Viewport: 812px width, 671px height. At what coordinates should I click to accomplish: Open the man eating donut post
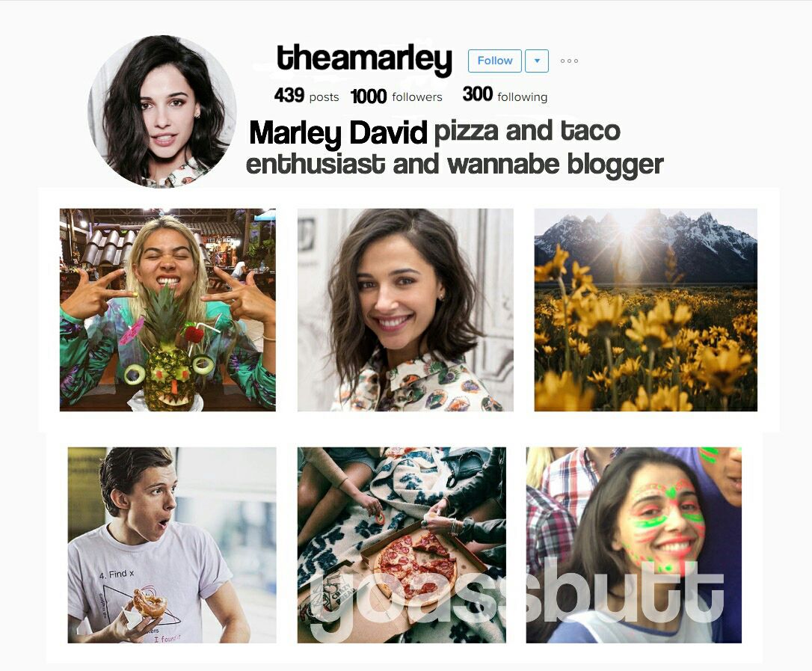[172, 545]
